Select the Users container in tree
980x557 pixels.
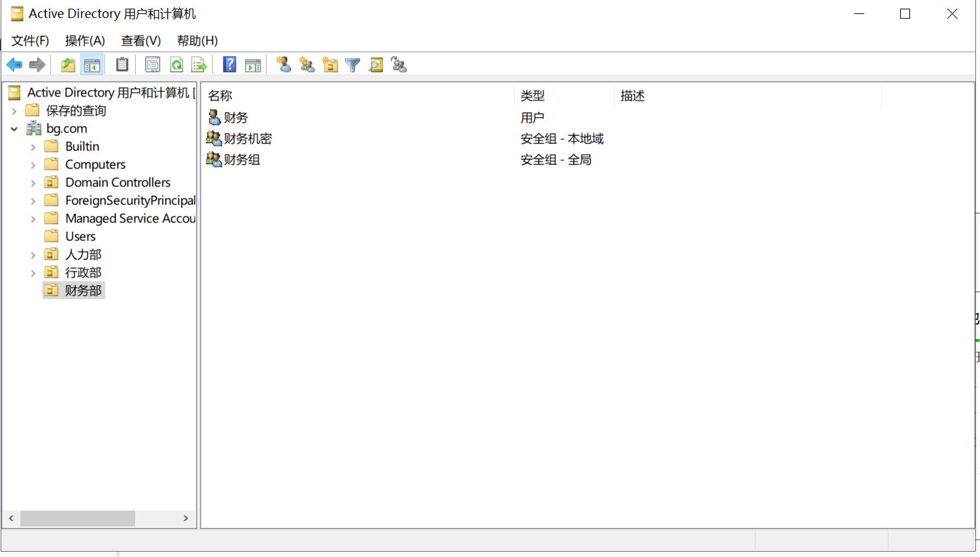pyautogui.click(x=81, y=237)
